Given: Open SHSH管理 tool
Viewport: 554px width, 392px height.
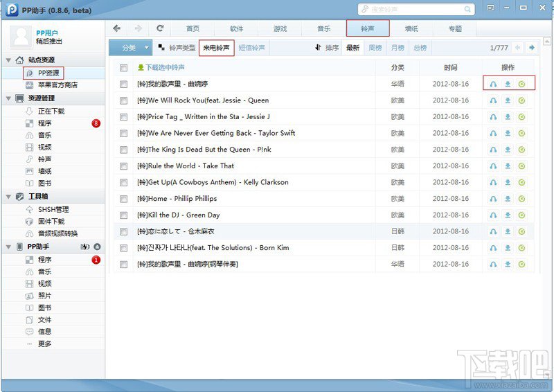Looking at the screenshot, I should 53,209.
